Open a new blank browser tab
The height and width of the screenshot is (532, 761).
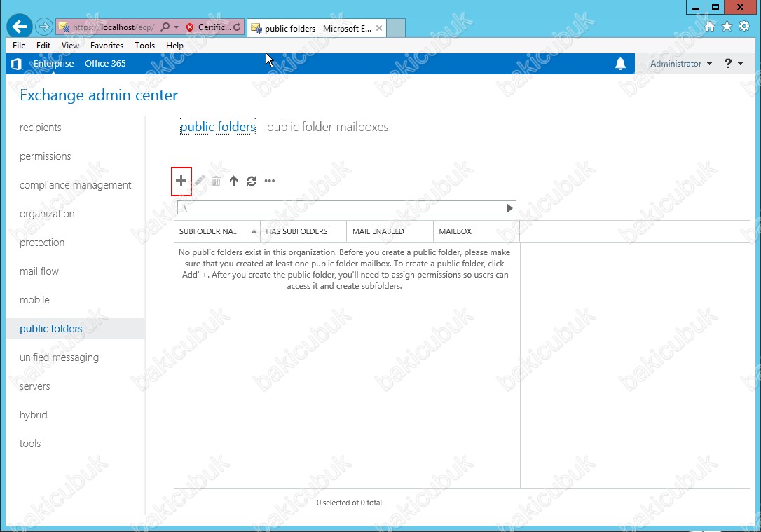[396, 28]
